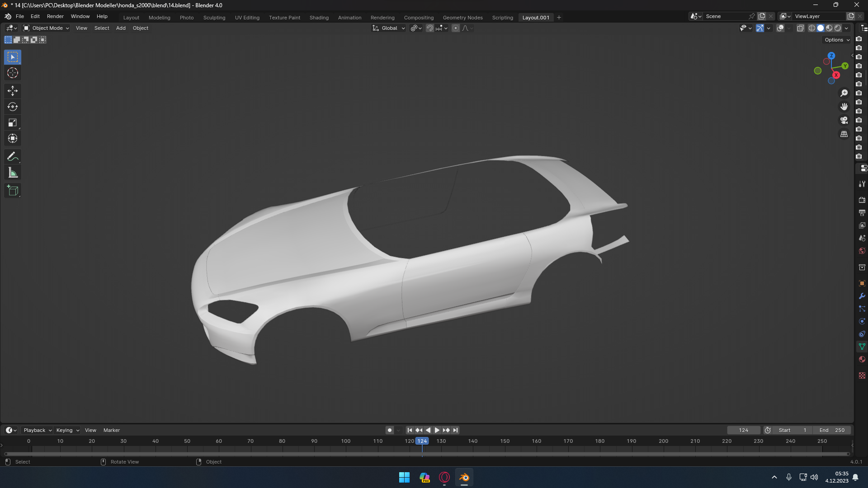Image resolution: width=868 pixels, height=488 pixels.
Task: Click the 3D Cursor tool
Action: point(13,73)
